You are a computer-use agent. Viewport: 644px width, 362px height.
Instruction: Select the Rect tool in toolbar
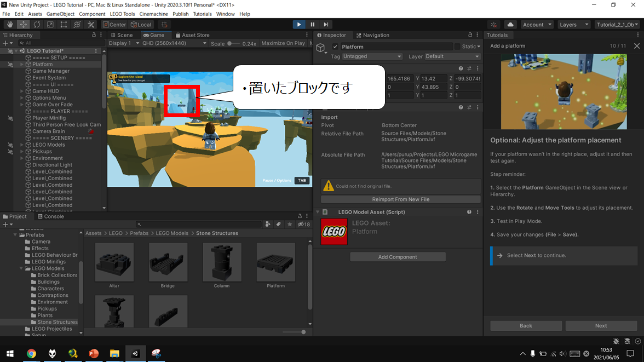click(x=64, y=25)
